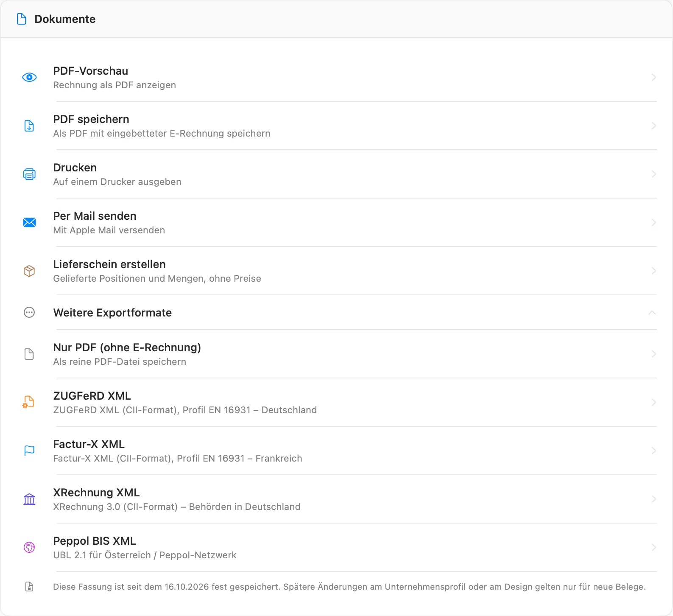Click the document icon beside Dokumente header
Screen dimensions: 673x616
(x=21, y=19)
